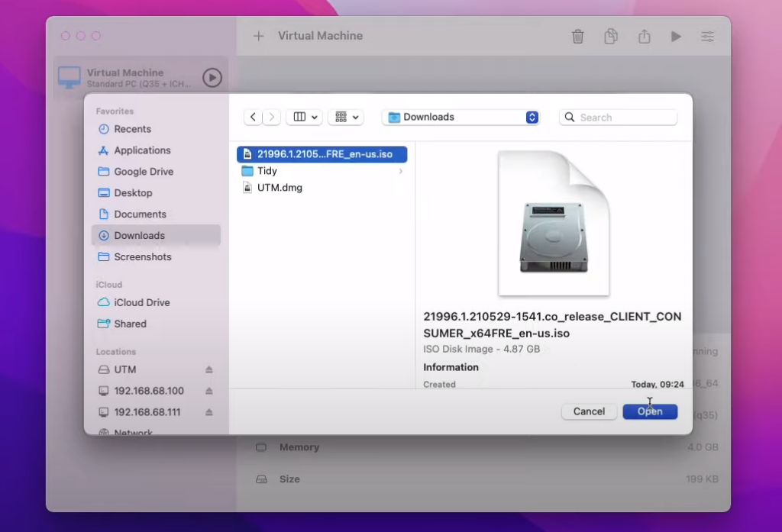
Task: Eject the 192.168.68.100 network location
Action: [209, 391]
